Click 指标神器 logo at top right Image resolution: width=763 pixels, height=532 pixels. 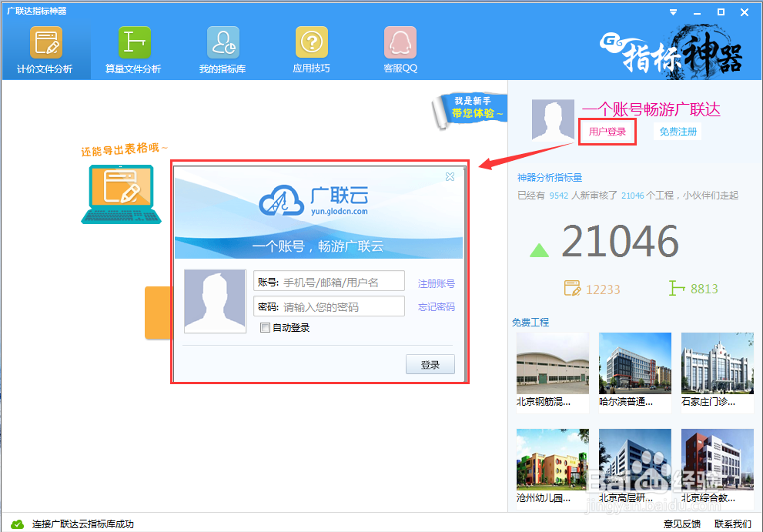coord(671,52)
